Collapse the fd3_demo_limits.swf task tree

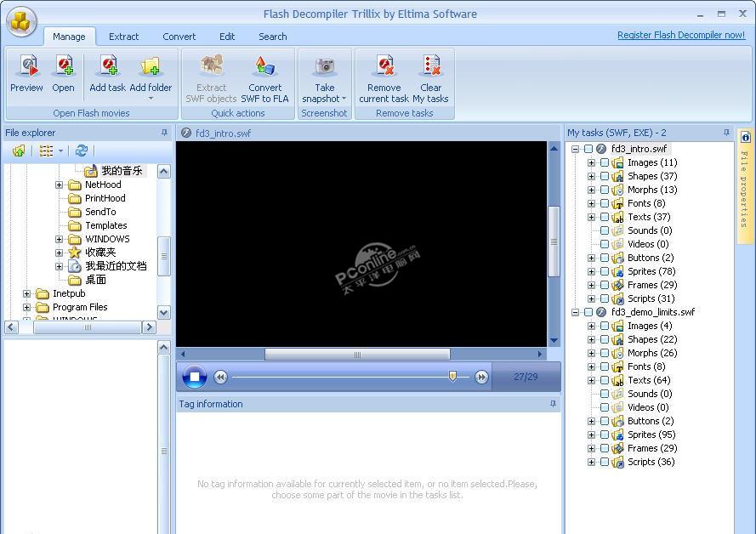(575, 312)
